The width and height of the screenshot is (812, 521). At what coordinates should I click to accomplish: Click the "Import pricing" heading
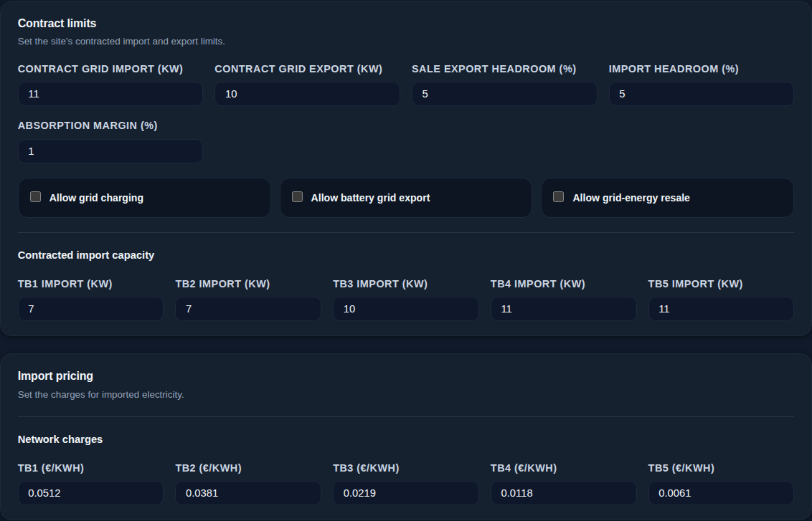point(55,376)
